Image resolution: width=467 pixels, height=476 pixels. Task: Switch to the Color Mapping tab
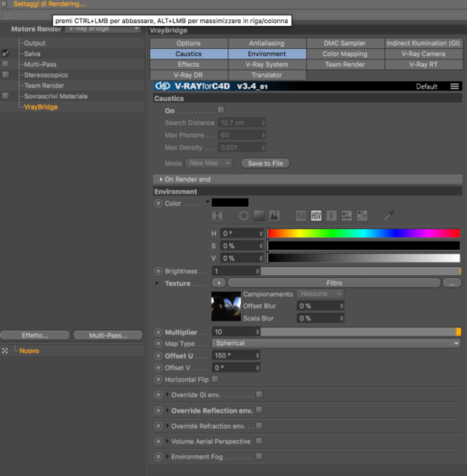pos(345,54)
